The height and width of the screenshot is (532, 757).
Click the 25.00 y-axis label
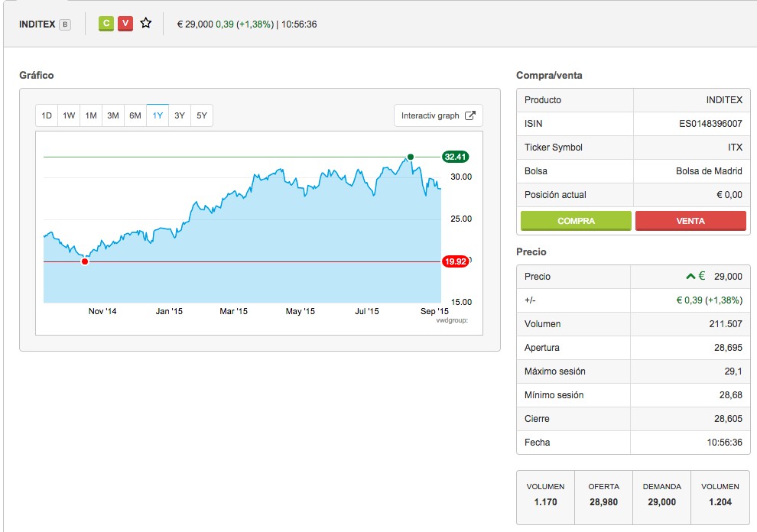pos(461,219)
